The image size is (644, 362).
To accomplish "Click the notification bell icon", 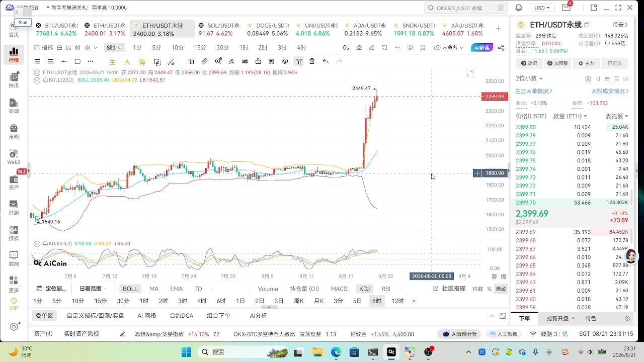I will click(519, 8).
